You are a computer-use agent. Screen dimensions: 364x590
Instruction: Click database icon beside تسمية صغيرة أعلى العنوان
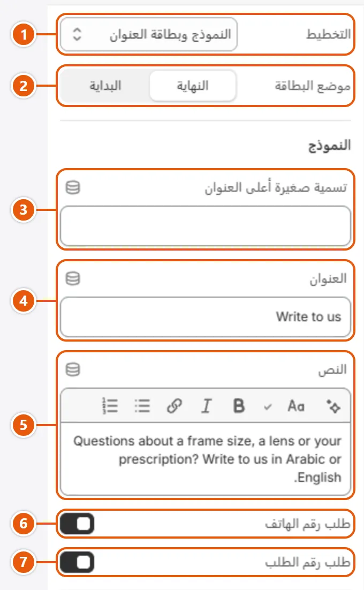(x=73, y=187)
